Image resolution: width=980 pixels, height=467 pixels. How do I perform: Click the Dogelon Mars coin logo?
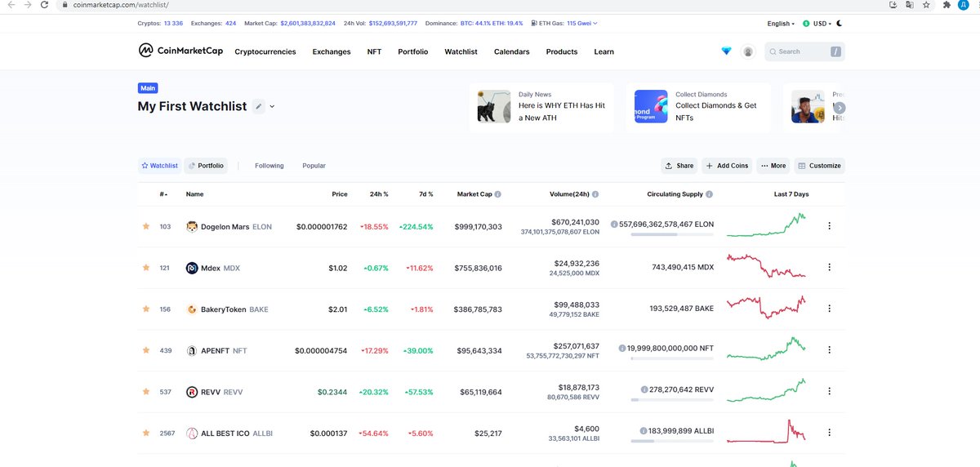point(192,226)
